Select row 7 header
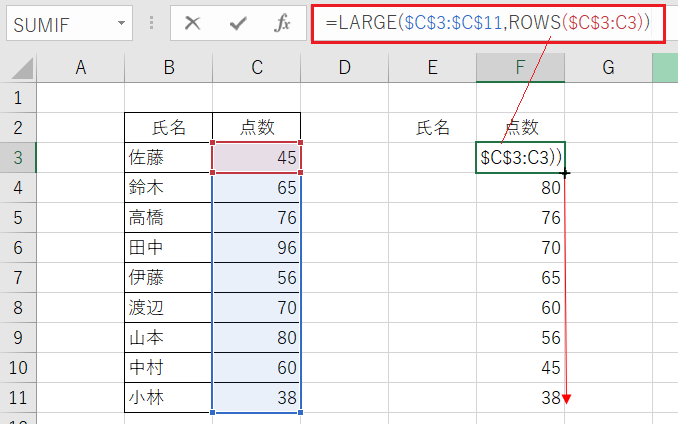Viewport: 678px width, 424px height. 18,277
